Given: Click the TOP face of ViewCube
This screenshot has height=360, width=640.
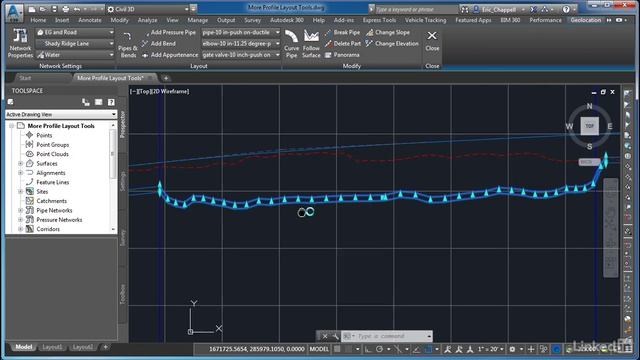Looking at the screenshot, I should coord(589,126).
